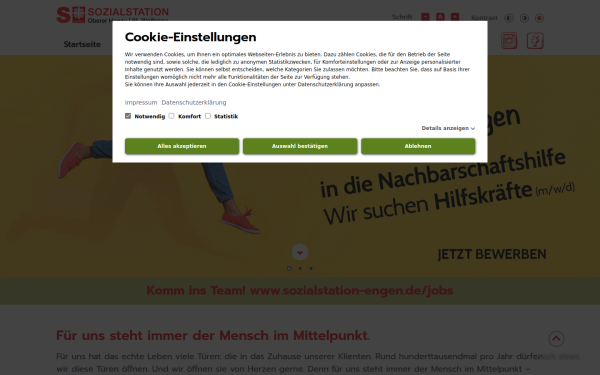Image resolution: width=600 pixels, height=375 pixels.
Task: Select the second slider dot
Action: 300,268
